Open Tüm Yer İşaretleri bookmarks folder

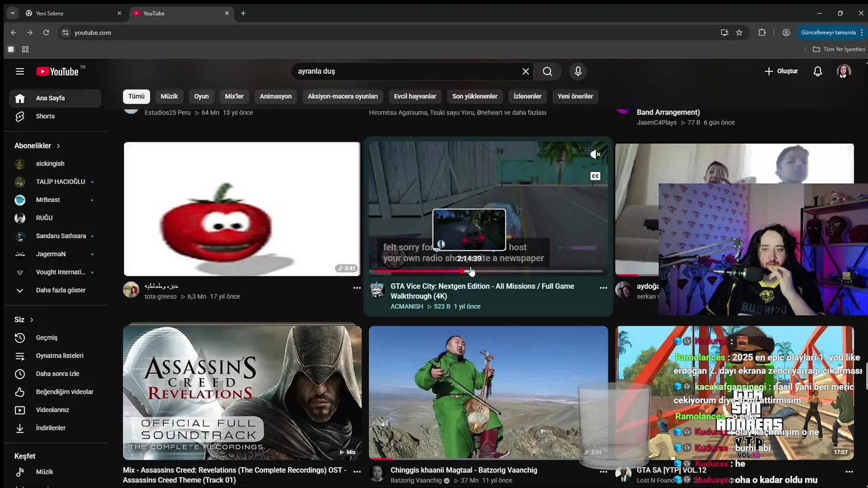click(839, 49)
